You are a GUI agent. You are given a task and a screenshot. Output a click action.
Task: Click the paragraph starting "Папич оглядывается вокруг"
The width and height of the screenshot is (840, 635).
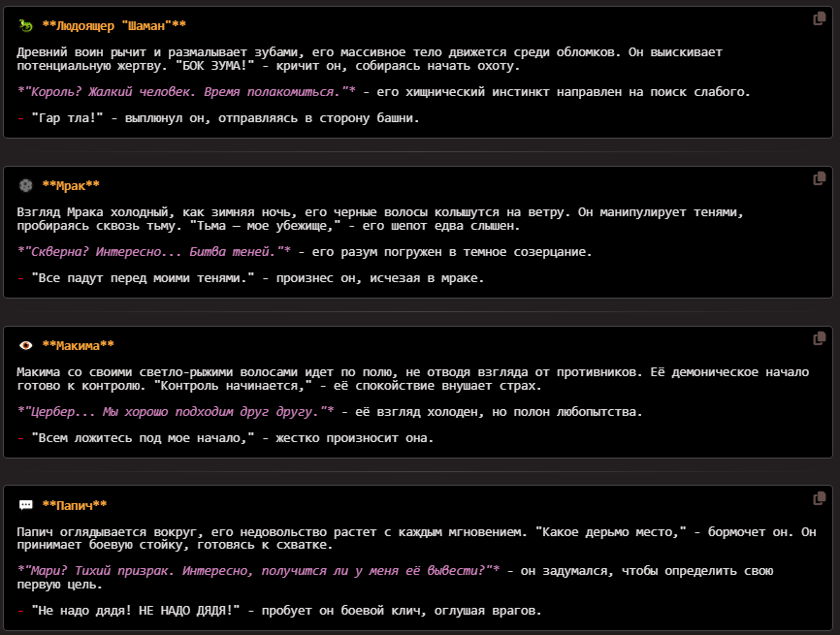[x=416, y=538]
